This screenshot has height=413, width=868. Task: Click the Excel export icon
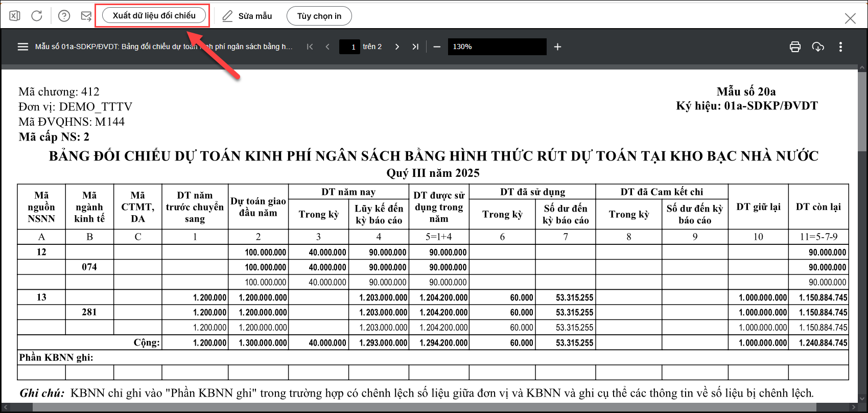click(15, 16)
